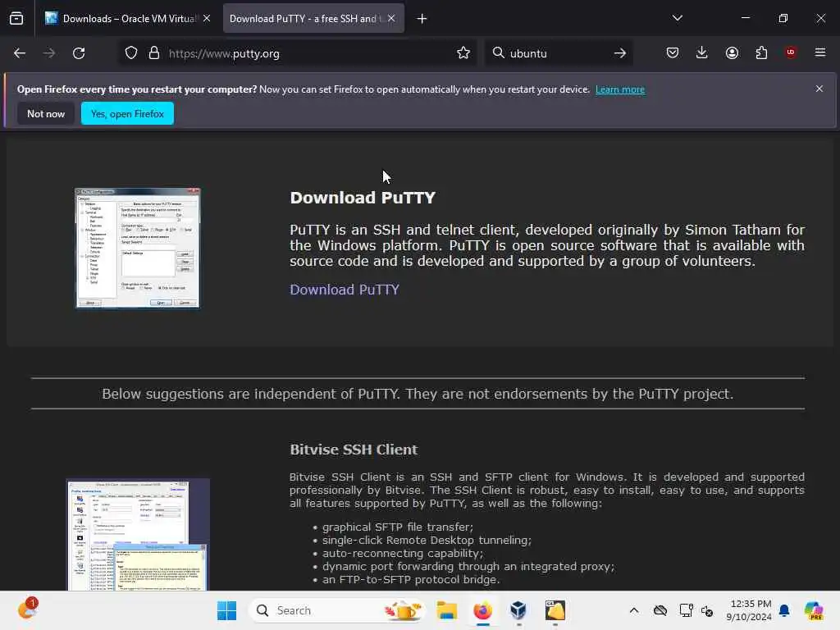This screenshot has width=840, height=630.
Task: Open VirtualBox from the taskbar
Action: (x=518, y=610)
